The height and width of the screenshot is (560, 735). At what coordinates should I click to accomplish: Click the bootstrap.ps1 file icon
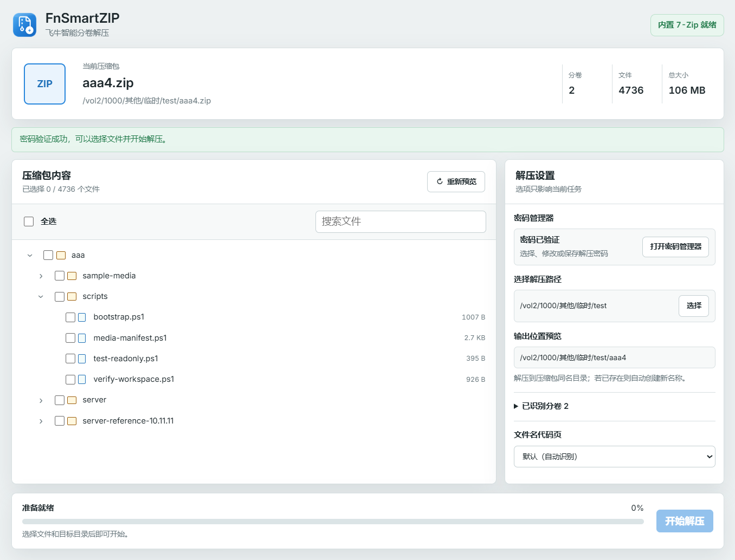(82, 317)
